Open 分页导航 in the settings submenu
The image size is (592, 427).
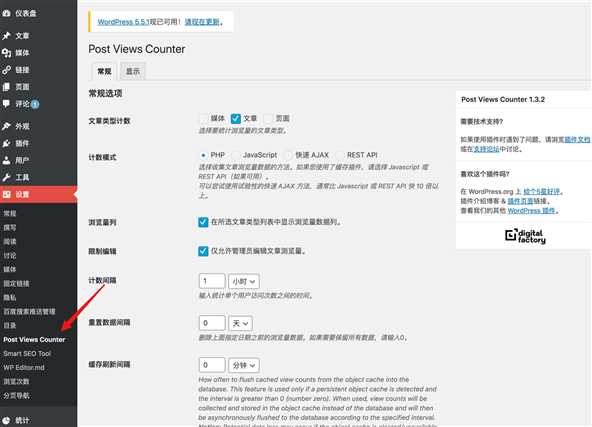coord(16,396)
